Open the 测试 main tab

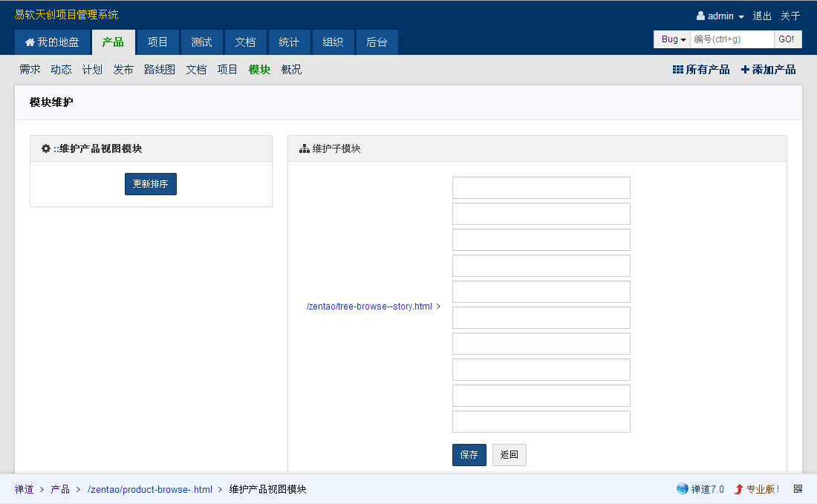click(201, 42)
